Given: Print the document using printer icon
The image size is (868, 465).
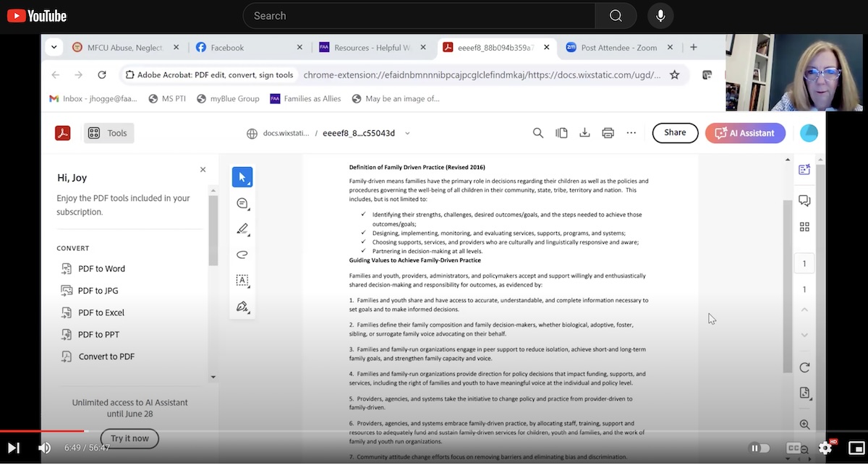Looking at the screenshot, I should 608,133.
